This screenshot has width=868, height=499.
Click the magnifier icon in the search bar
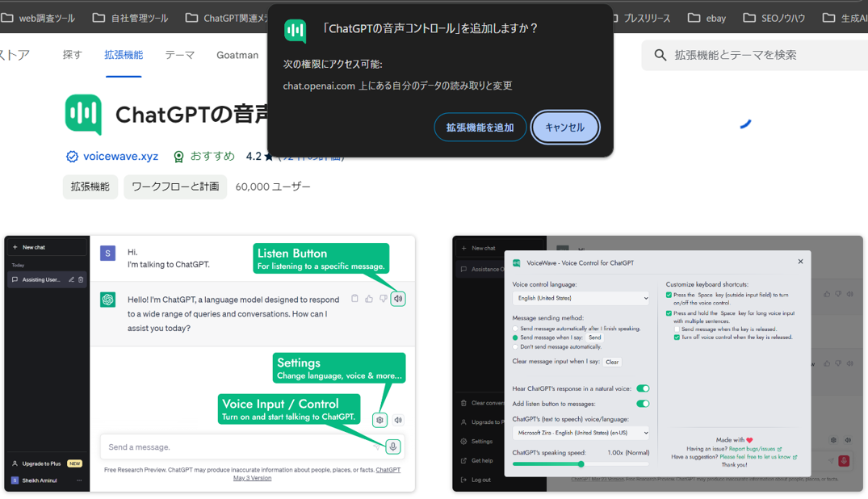click(660, 55)
